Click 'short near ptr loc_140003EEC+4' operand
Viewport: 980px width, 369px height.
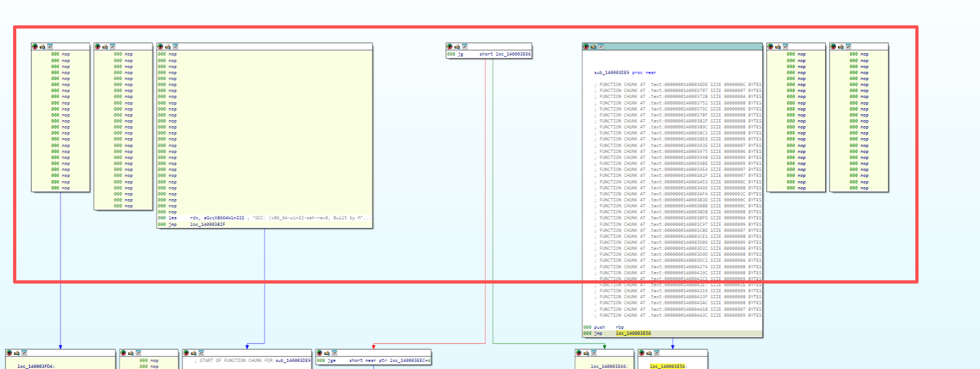pos(390,360)
